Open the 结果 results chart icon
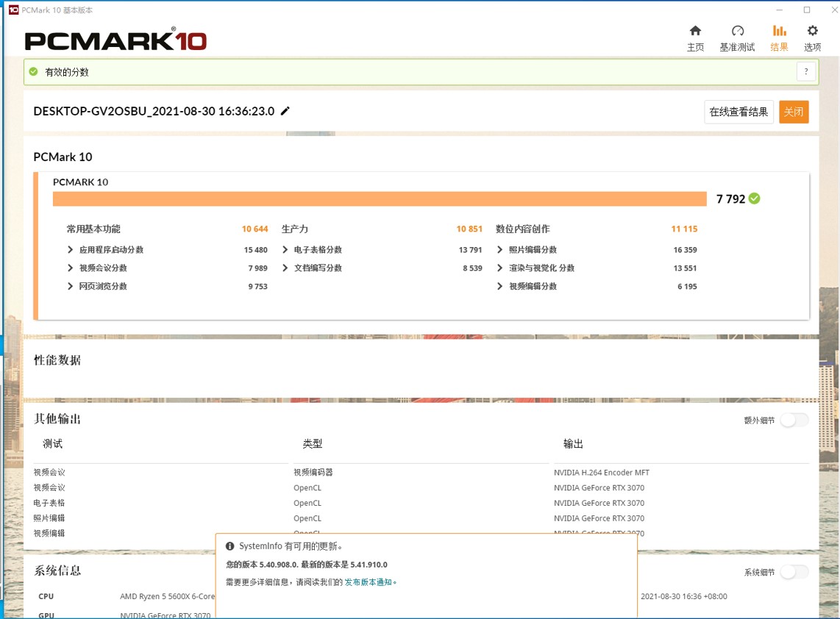840x619 pixels. click(780, 31)
